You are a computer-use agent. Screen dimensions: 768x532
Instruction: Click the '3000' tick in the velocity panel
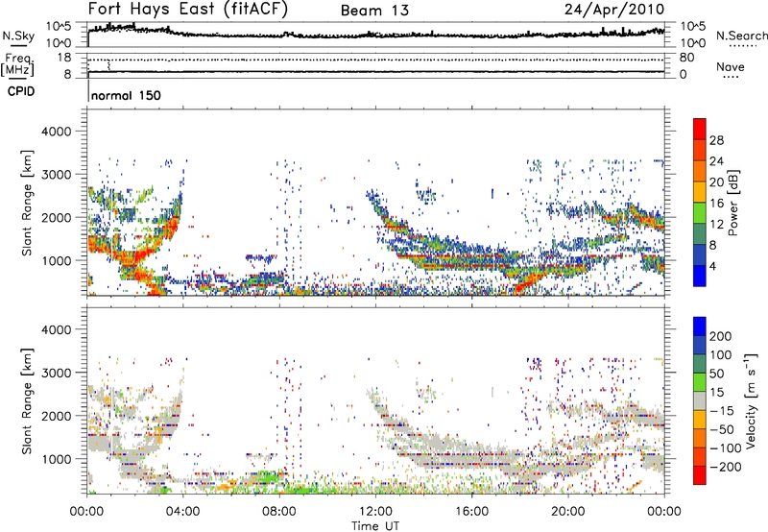tap(56, 373)
